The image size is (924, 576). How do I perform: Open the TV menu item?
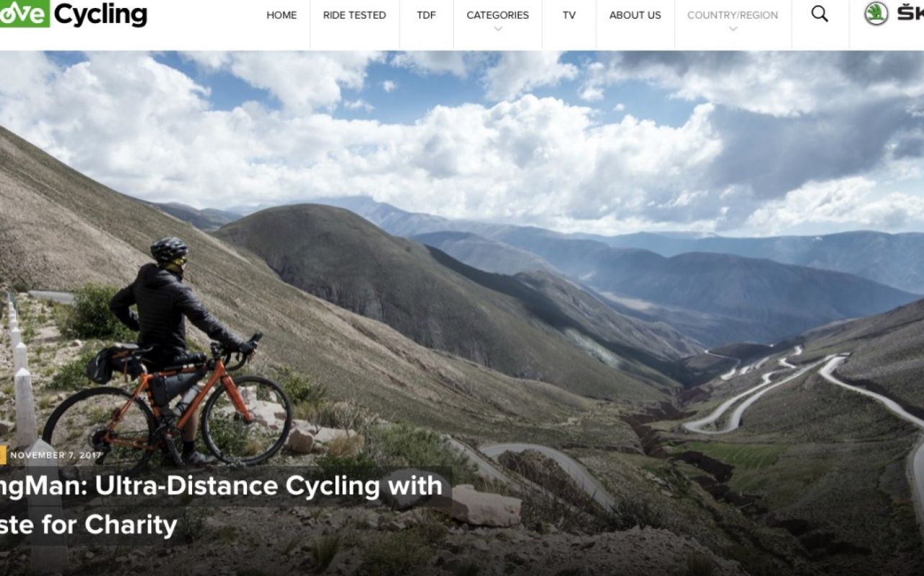(x=569, y=15)
